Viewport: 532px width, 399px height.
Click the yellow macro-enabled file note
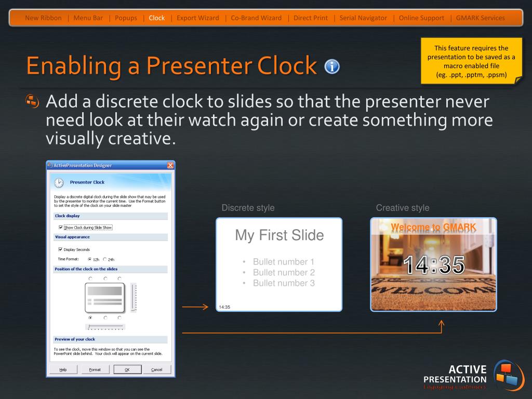(x=471, y=61)
